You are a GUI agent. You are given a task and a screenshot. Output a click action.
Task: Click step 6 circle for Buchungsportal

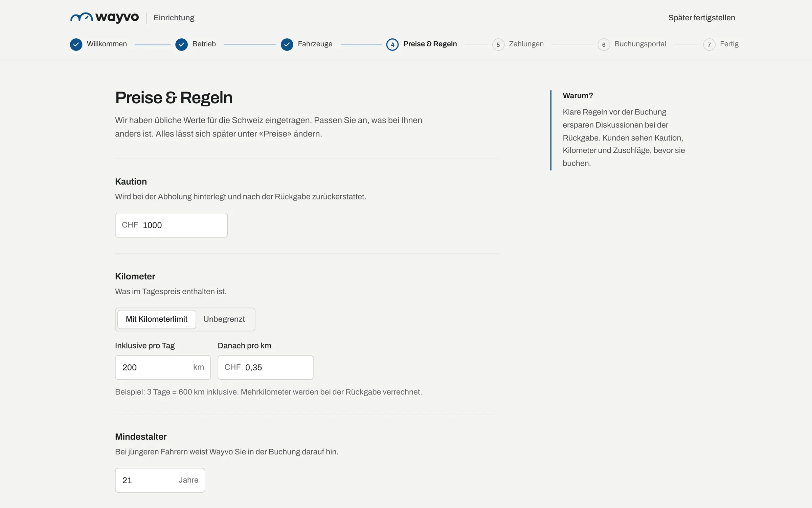(604, 44)
